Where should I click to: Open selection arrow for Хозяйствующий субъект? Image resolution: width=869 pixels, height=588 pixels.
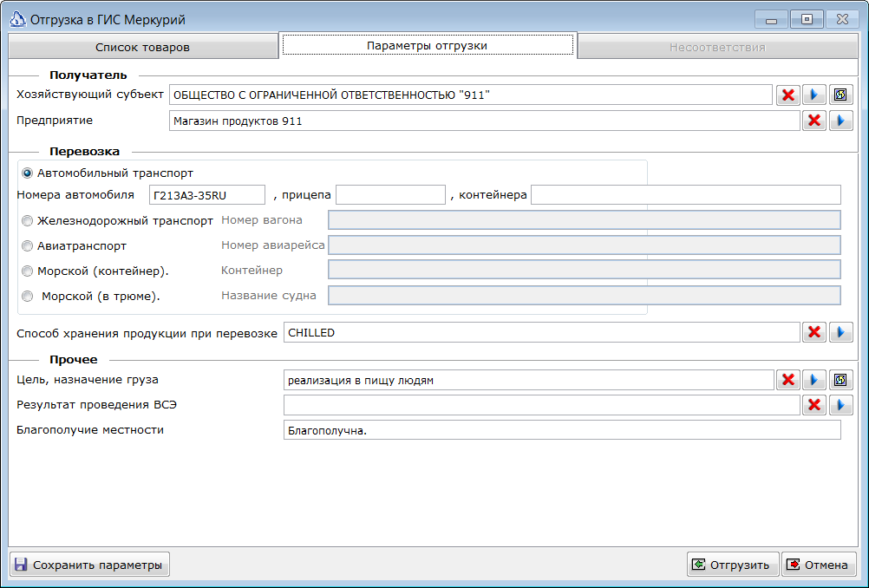pos(814,95)
